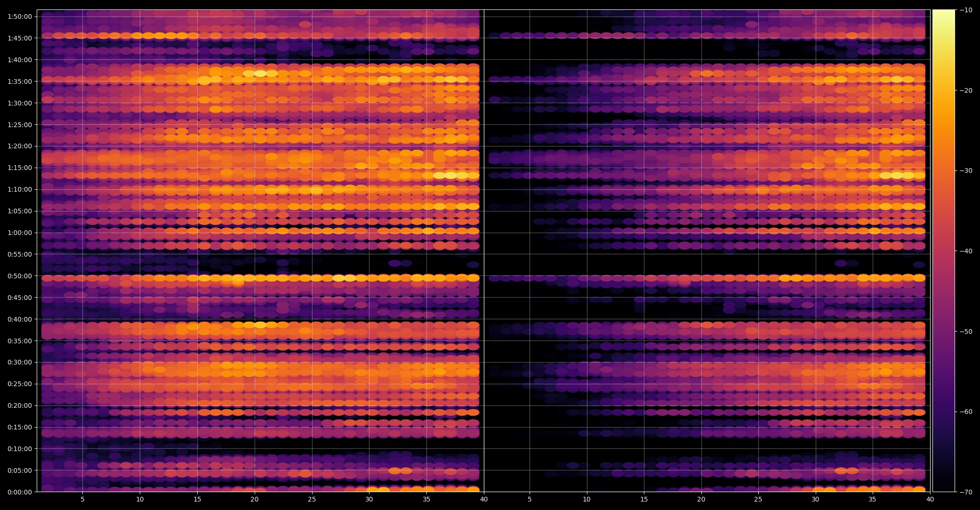Click the orange −20 level on colorbar

point(943,90)
